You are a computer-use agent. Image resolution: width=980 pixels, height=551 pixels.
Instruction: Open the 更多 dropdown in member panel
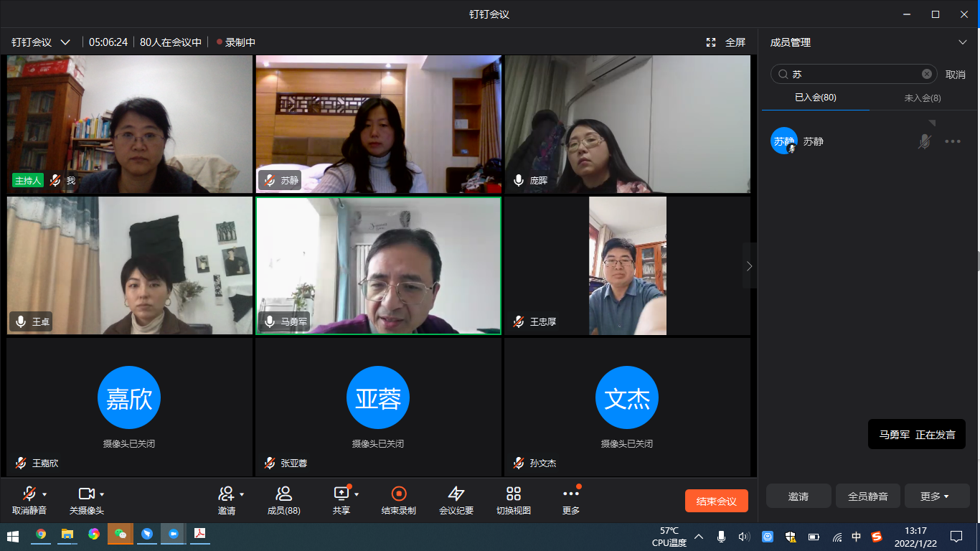(936, 496)
